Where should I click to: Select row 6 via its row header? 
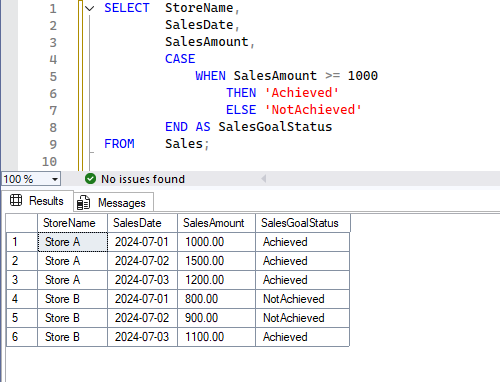pos(22,337)
